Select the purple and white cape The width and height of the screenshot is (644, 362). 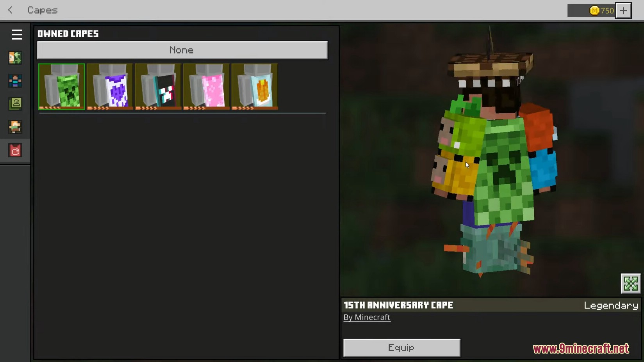110,87
